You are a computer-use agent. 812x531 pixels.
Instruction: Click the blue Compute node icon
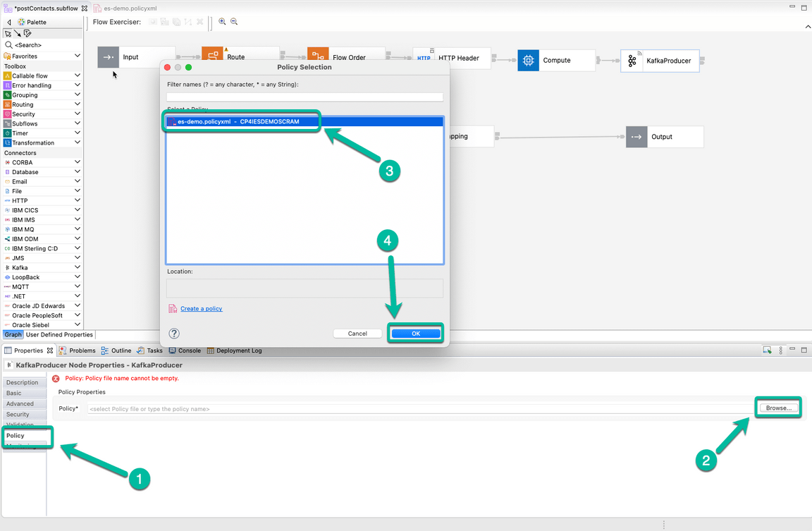(x=529, y=61)
